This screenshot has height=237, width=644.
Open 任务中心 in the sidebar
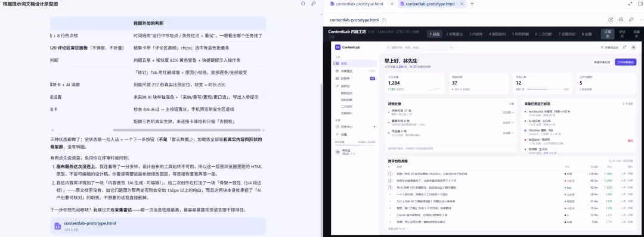click(355, 127)
